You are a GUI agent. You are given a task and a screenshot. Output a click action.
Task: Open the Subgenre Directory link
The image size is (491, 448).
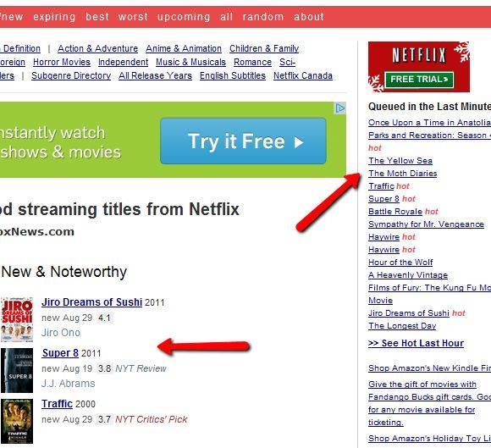coord(71,75)
